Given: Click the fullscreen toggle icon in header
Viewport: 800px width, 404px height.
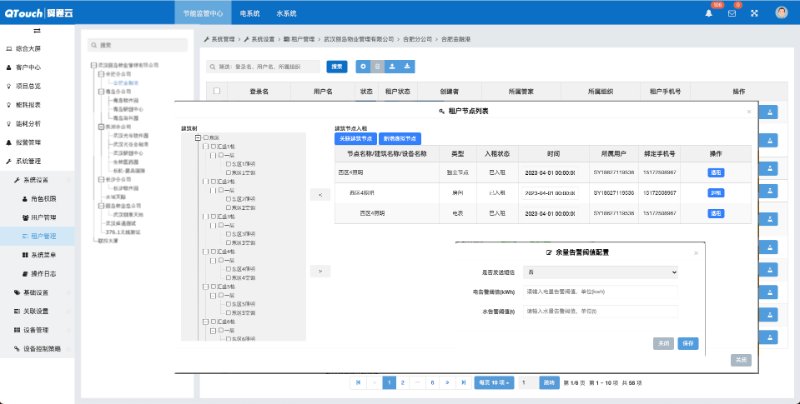Looking at the screenshot, I should [755, 13].
